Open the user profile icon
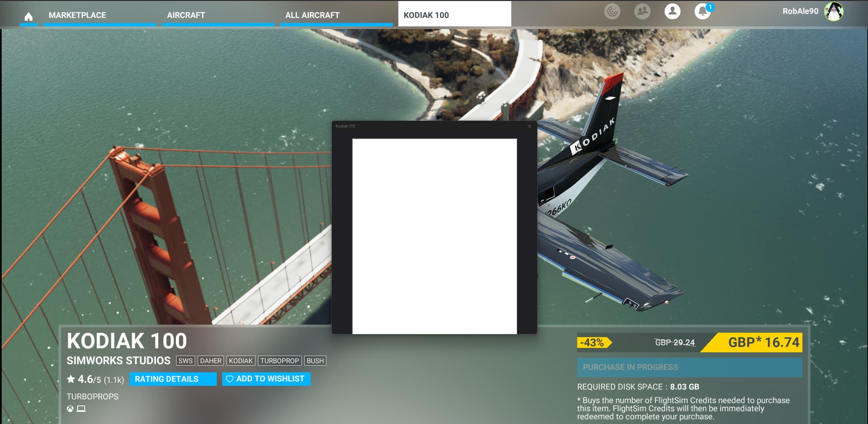868x424 pixels. 672,11
